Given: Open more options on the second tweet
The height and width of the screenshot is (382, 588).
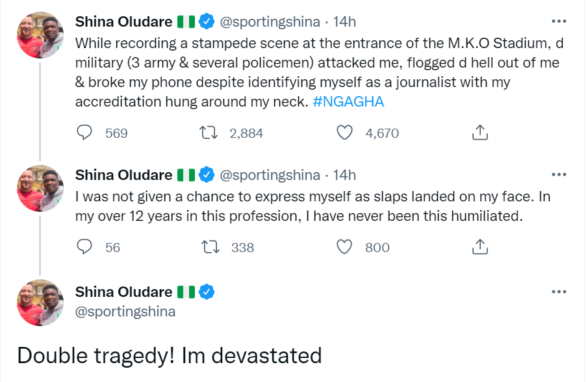Looking at the screenshot, I should (x=558, y=175).
